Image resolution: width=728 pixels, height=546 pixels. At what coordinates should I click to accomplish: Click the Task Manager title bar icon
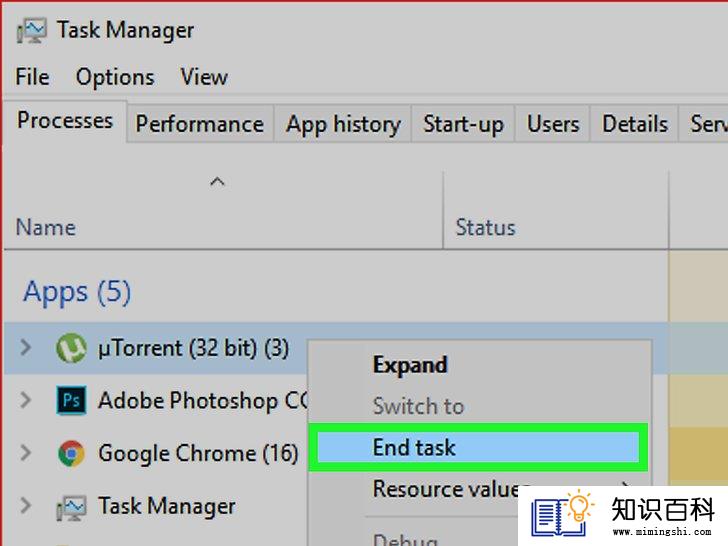coord(32,31)
